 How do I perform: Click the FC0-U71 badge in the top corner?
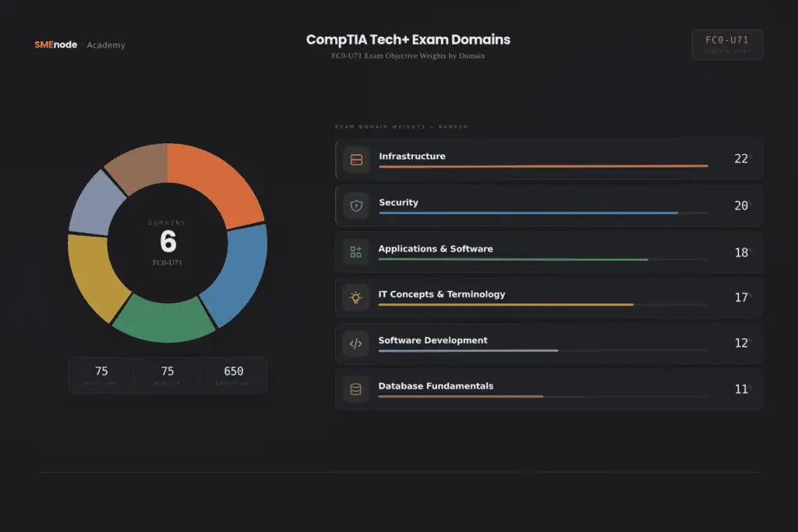tap(726, 44)
